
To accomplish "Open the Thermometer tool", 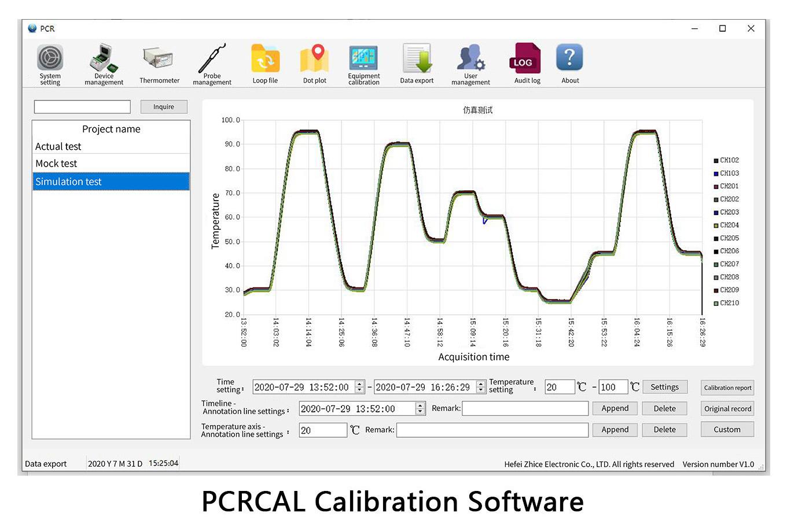I will (x=159, y=65).
